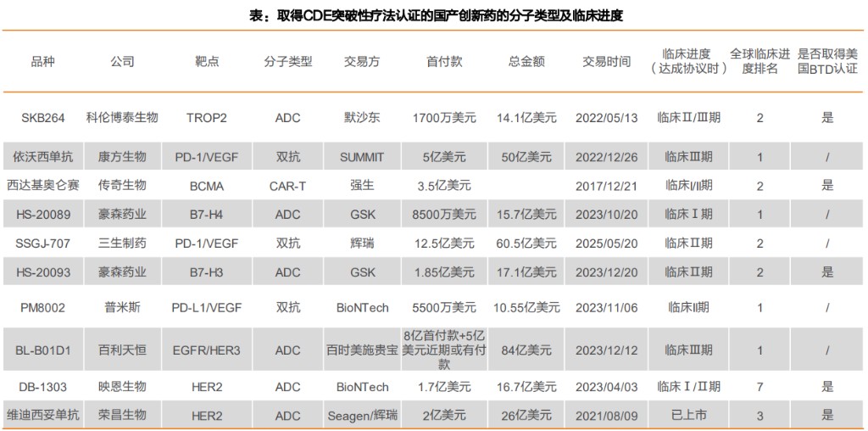Click the PD-L1/VEGF target cell
This screenshot has height=431, width=868.
tap(207, 307)
